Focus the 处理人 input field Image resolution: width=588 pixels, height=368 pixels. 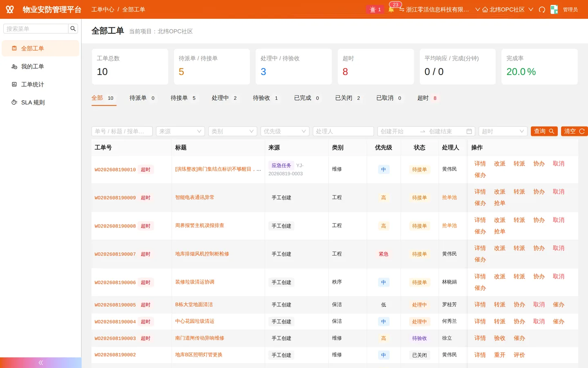pos(343,131)
